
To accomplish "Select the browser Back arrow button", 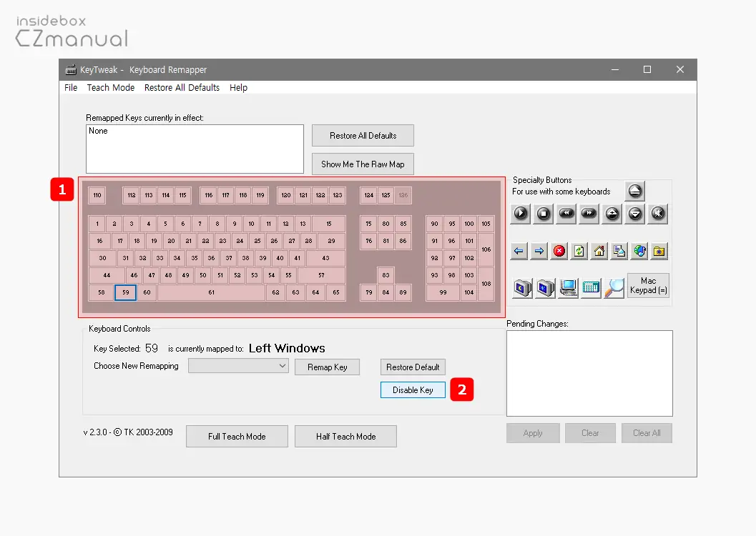I will [x=519, y=251].
